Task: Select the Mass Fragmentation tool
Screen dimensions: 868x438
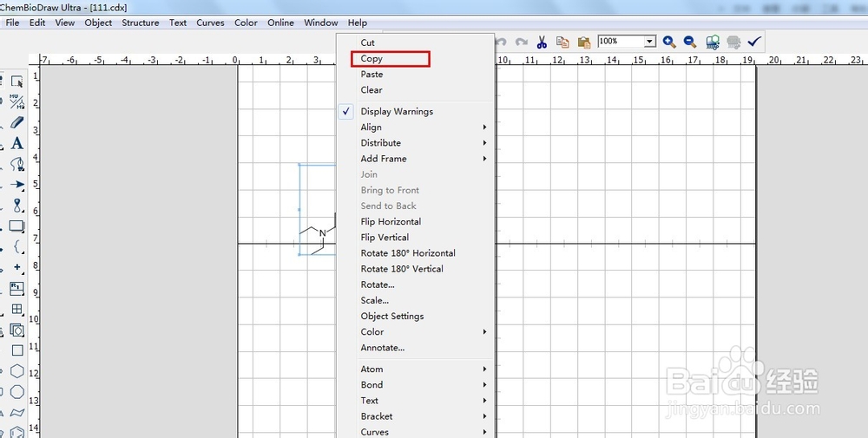Action: [17, 101]
